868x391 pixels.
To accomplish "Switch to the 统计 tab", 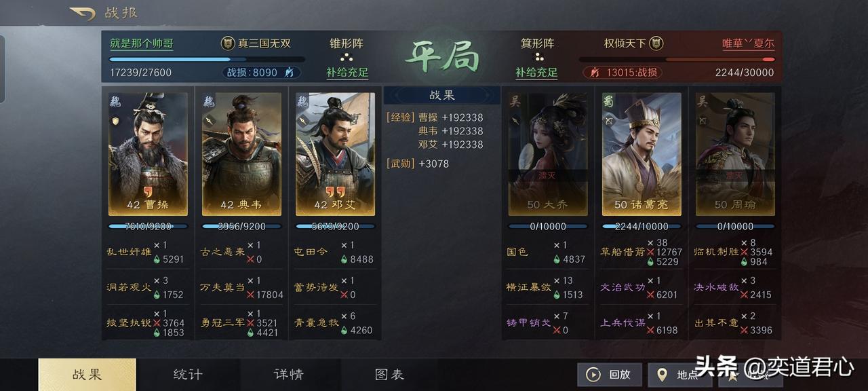I will (188, 374).
